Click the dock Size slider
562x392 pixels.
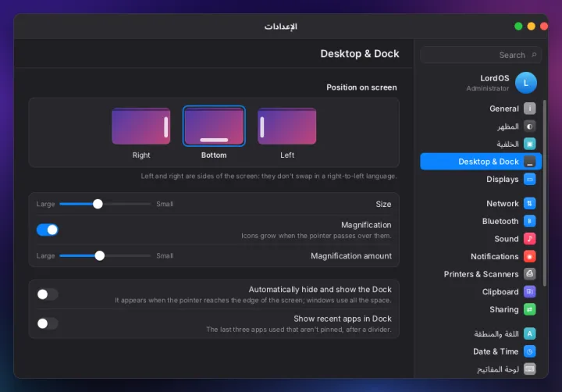click(105, 204)
